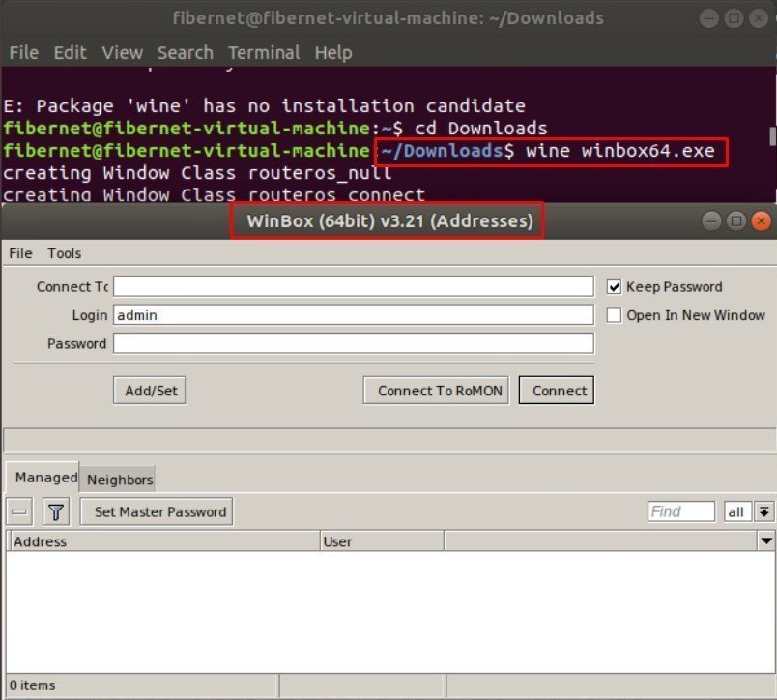Close the WinBox window
The height and width of the screenshot is (700, 777).
tap(762, 220)
